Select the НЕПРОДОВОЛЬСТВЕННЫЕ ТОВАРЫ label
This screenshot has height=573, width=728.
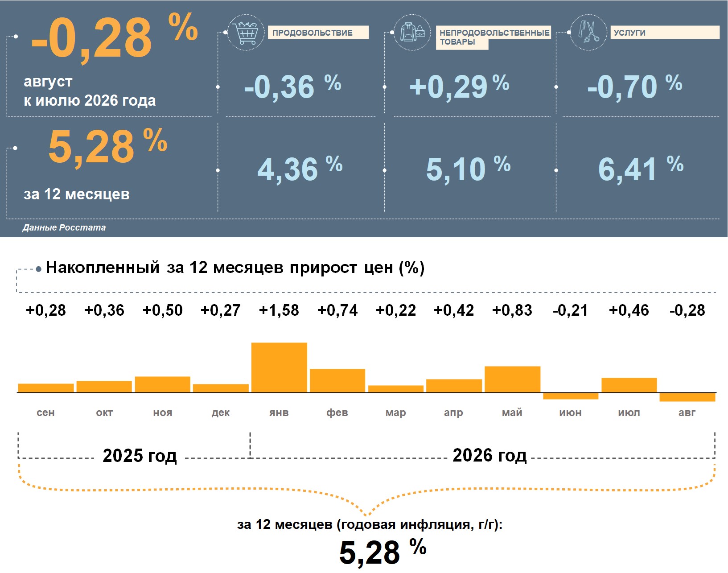[493, 37]
